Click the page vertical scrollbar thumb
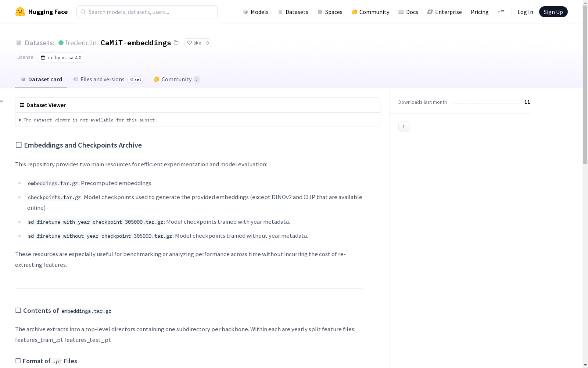Screen dimensions: 588x368 coord(585,85)
